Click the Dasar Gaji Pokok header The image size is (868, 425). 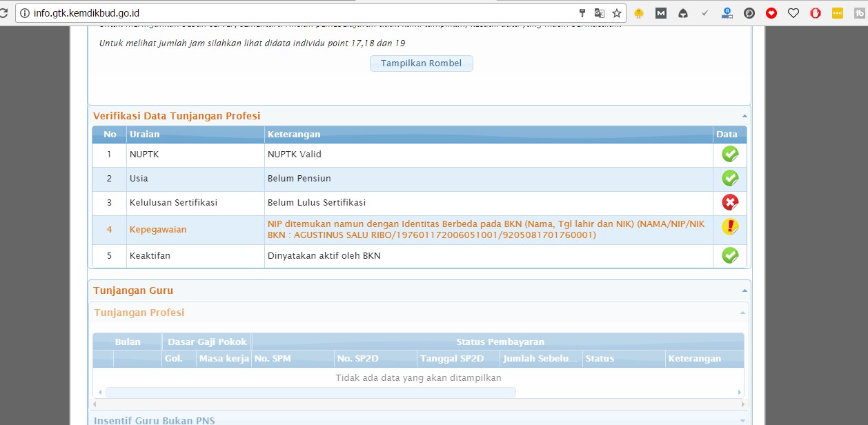point(207,342)
